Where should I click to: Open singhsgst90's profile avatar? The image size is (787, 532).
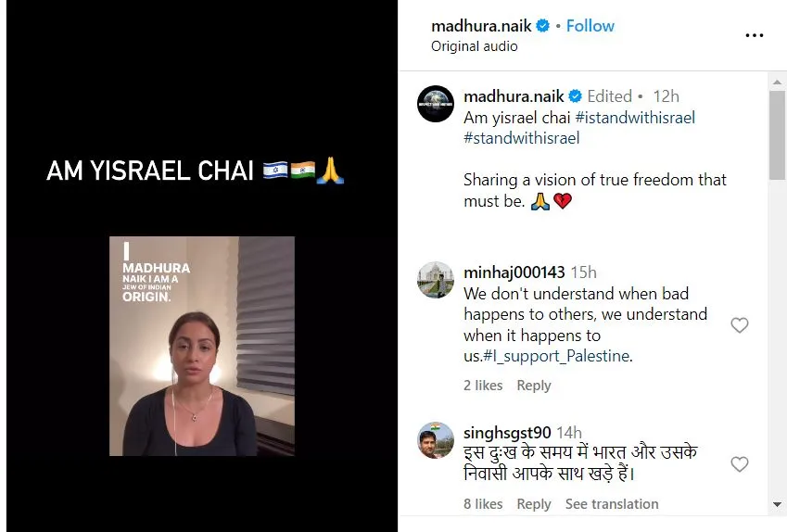(x=436, y=440)
